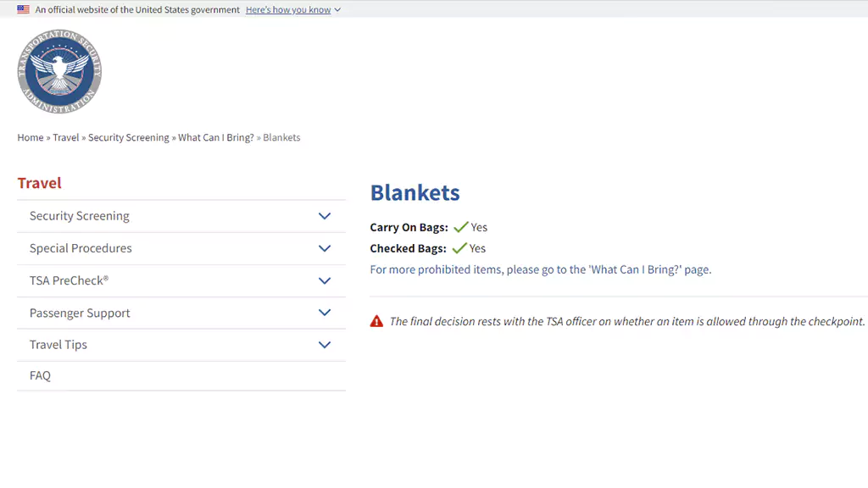Open the 'Here's how you know' dropdown
This screenshot has width=868, height=488.
pos(292,9)
